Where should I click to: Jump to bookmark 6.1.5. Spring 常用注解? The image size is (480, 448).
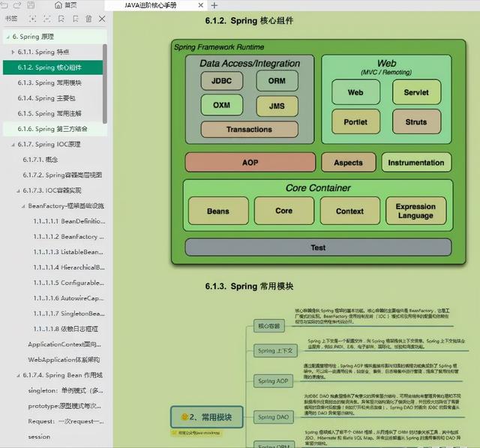click(x=50, y=113)
